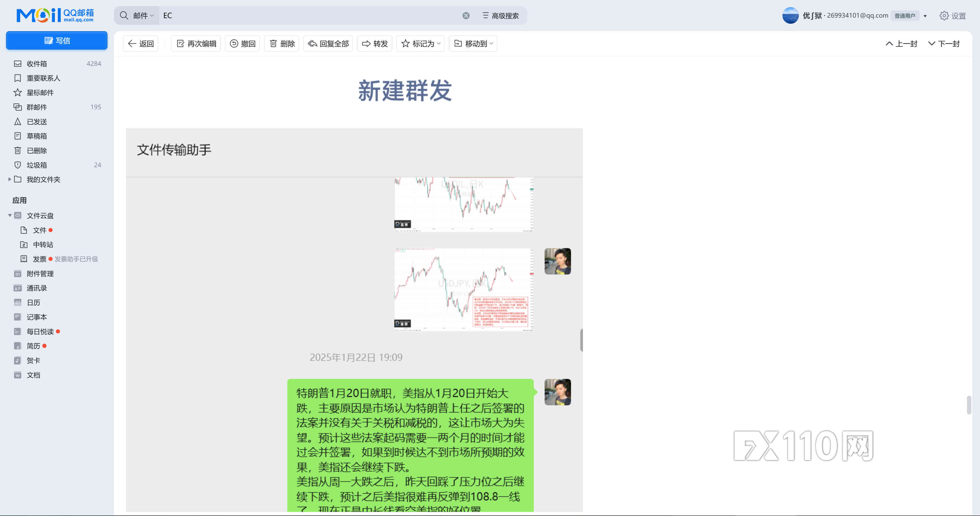The width and height of the screenshot is (980, 516).
Task: Click the 发票助手已升级 notice
Action: 76,259
